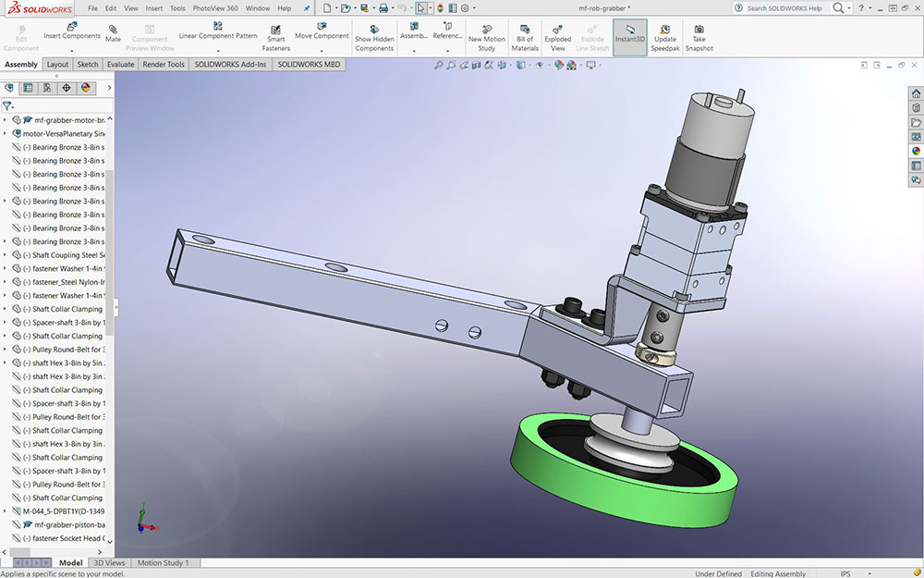This screenshot has height=578, width=924.
Task: Open the PhotoView 360 menu
Action: [214, 8]
